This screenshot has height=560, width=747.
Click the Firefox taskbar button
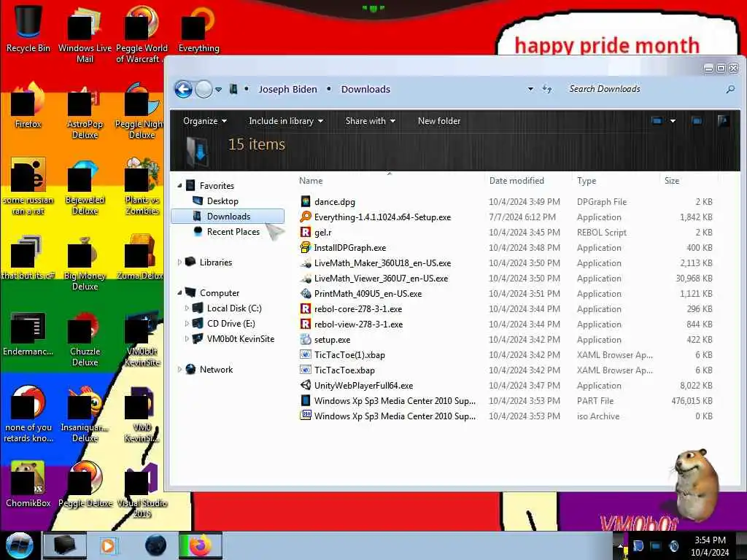click(200, 545)
